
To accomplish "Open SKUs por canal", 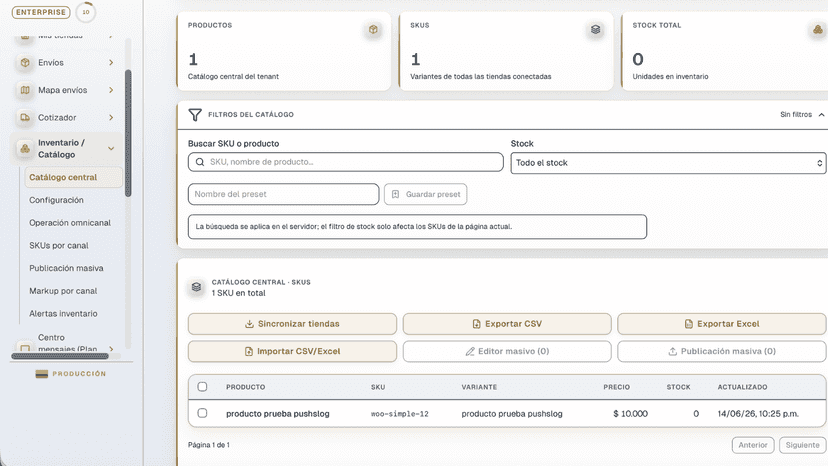I will tap(59, 246).
